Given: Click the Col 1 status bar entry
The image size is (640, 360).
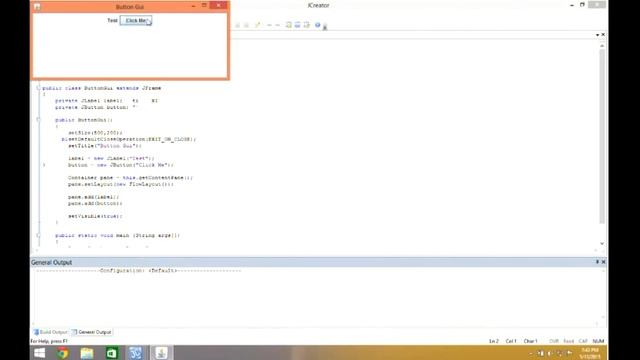Looking at the screenshot, I should [x=511, y=341].
